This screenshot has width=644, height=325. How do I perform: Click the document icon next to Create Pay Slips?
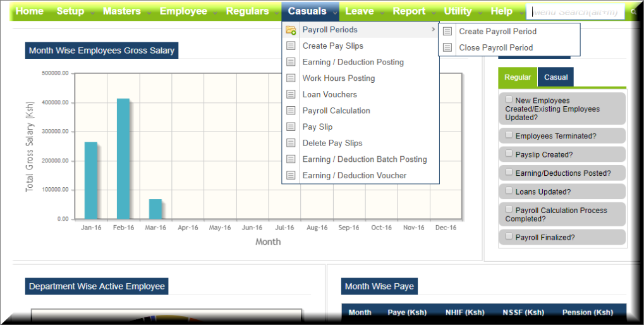pos(291,46)
